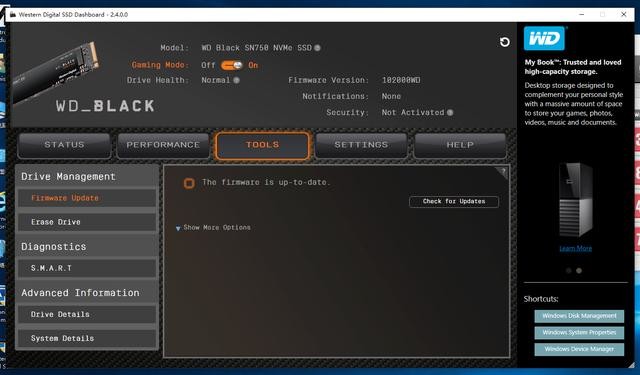The image size is (640, 375).
Task: Click the WD logo in ad panel
Action: (x=544, y=39)
